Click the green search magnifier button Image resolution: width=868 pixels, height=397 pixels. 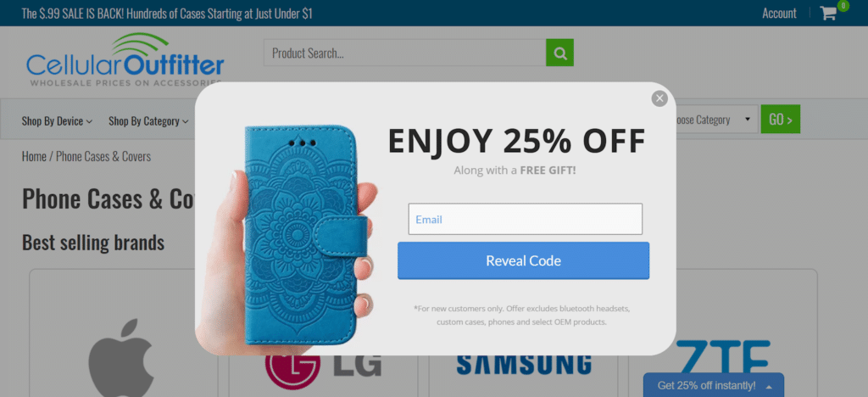(559, 53)
